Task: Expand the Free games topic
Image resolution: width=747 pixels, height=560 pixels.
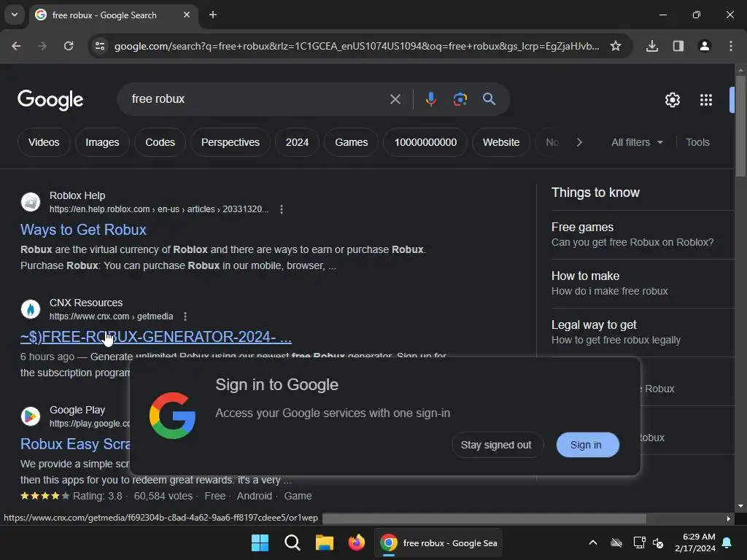Action: (642, 235)
